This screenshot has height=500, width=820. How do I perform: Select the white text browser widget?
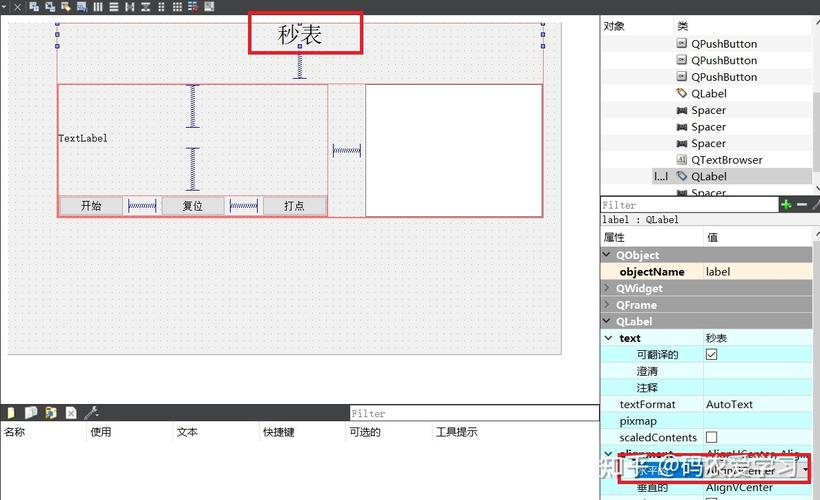[x=454, y=151]
